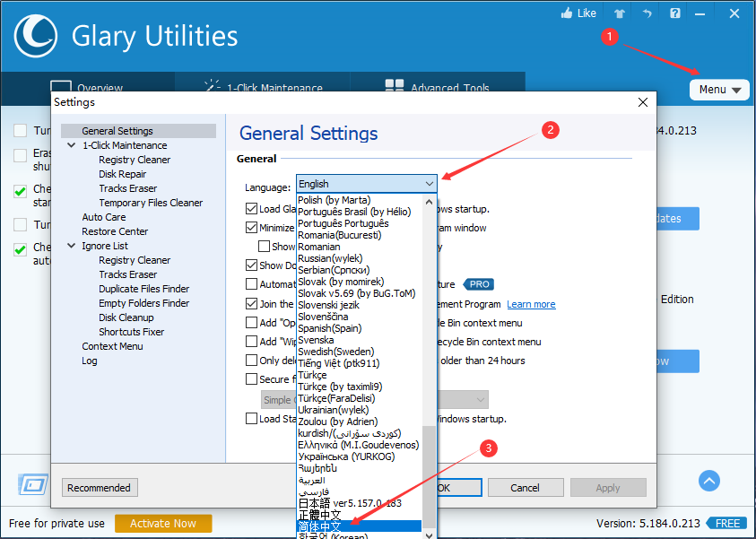Screen dimensions: 756x539
Task: Click the Like thumbs-up icon
Action: (x=567, y=13)
